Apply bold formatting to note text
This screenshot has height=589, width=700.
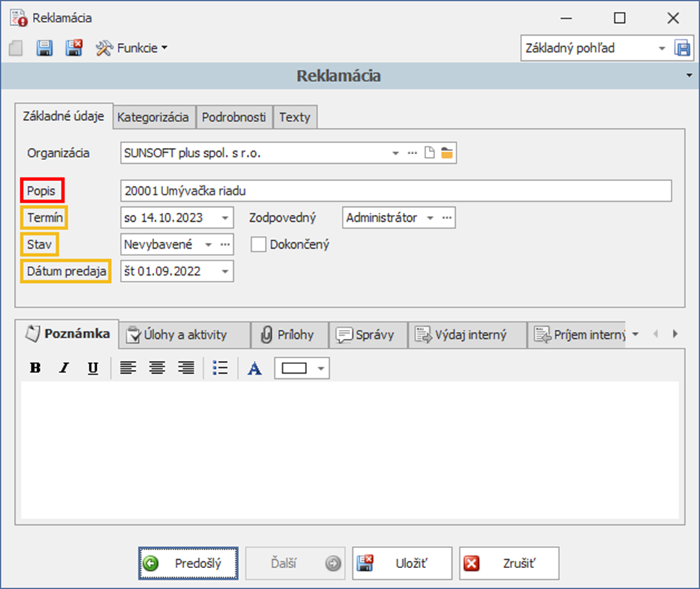(x=35, y=368)
